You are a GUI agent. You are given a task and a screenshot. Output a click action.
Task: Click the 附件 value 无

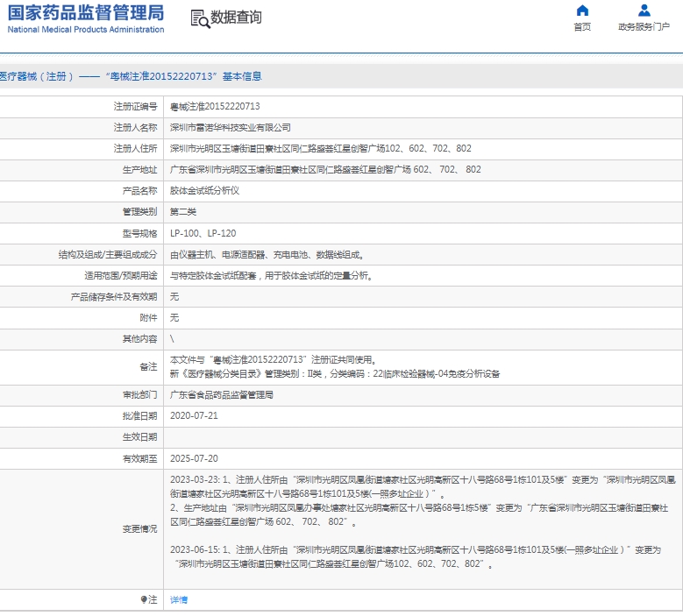(174, 318)
